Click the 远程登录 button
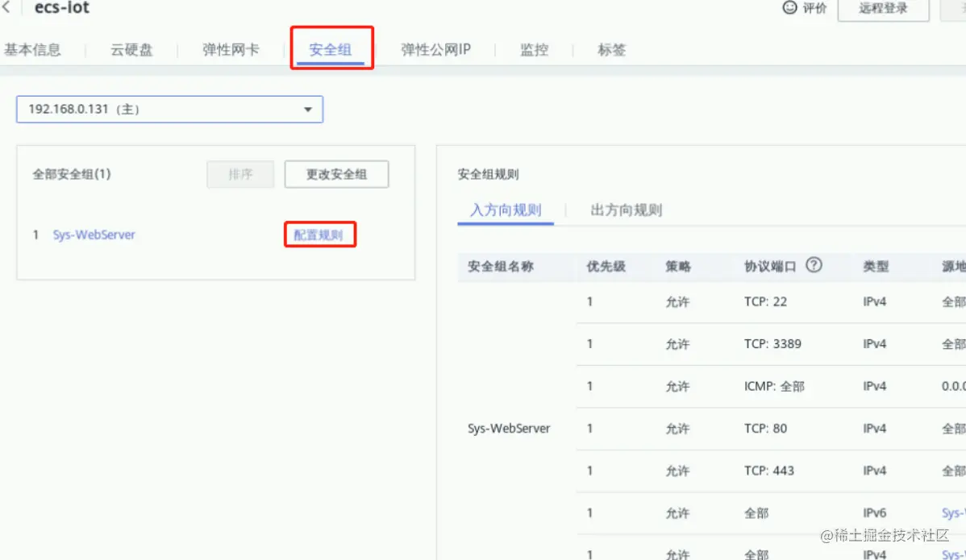The height and width of the screenshot is (560, 966). pyautogui.click(x=884, y=9)
